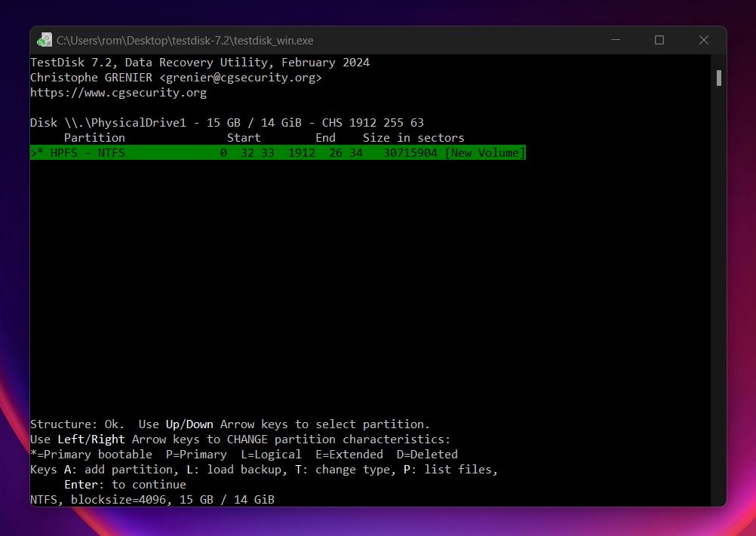756x536 pixels.
Task: Click the "*=Primary bootable" legend entry
Action: click(x=91, y=455)
